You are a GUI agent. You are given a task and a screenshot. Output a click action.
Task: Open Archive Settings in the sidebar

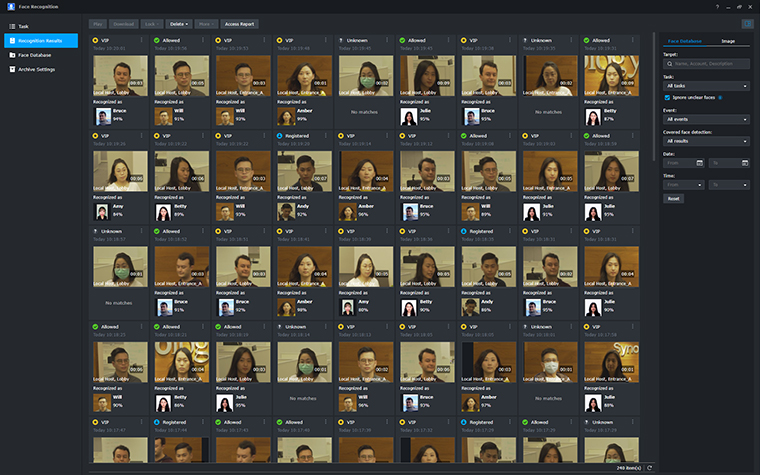point(41,69)
